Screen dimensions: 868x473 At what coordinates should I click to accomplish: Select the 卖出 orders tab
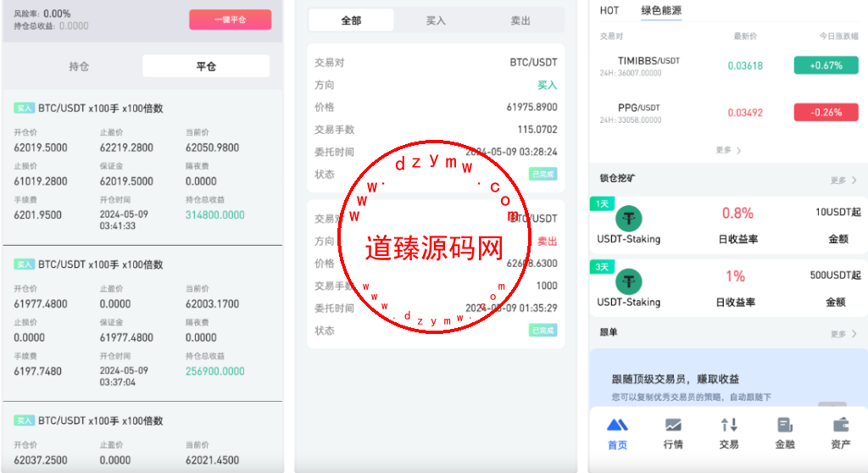point(520,20)
